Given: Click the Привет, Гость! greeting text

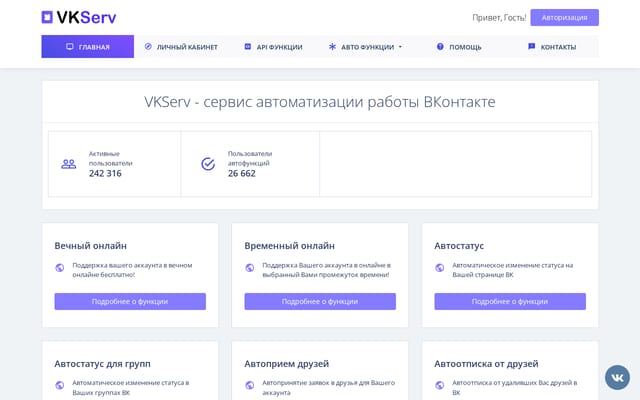Looking at the screenshot, I should 499,18.
